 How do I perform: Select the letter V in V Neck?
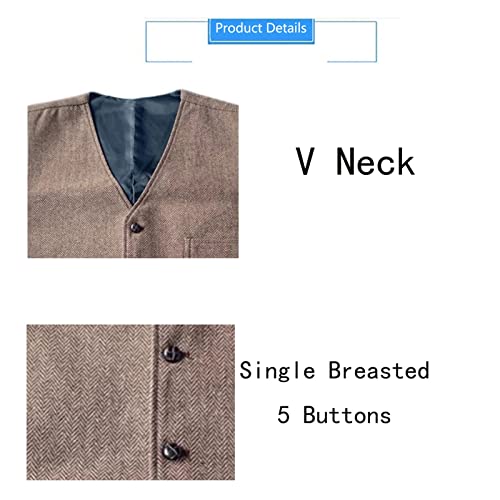[x=305, y=162]
